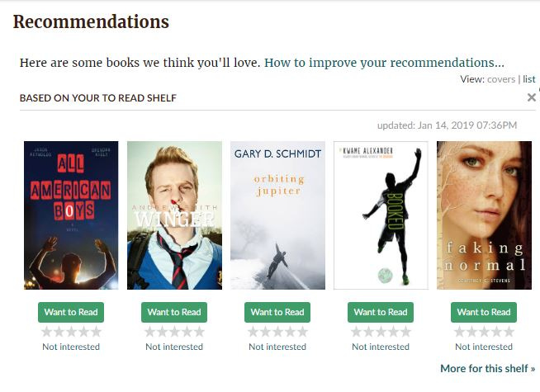Switch to list view

pyautogui.click(x=529, y=79)
